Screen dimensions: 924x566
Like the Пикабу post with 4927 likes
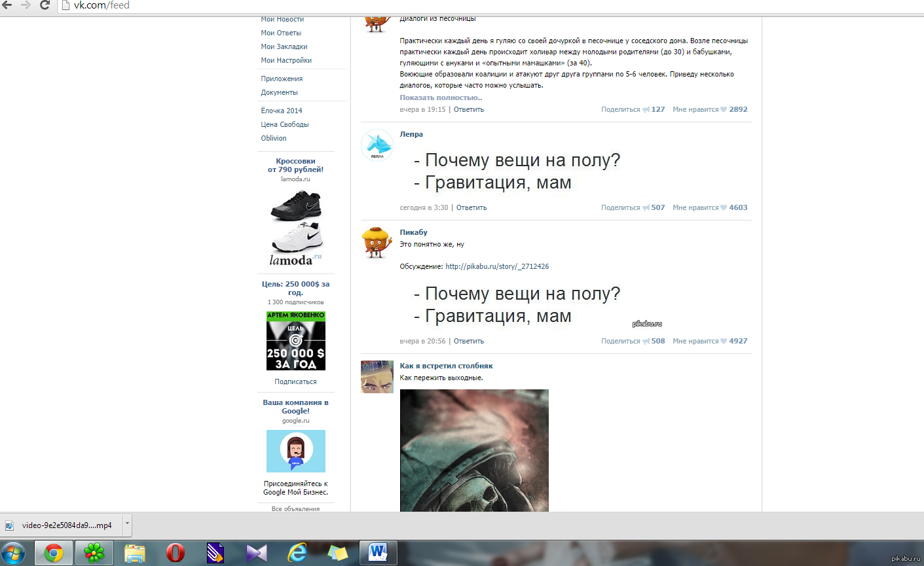pos(723,342)
